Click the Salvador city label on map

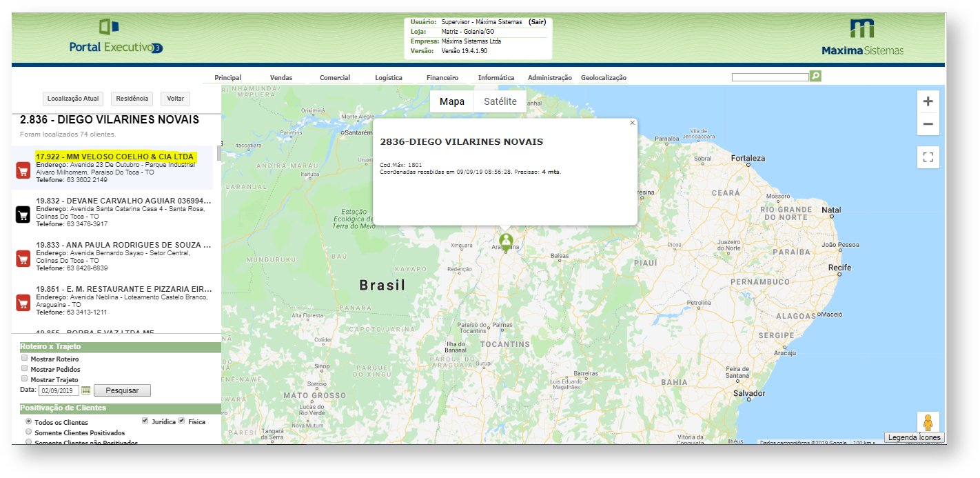point(748,393)
